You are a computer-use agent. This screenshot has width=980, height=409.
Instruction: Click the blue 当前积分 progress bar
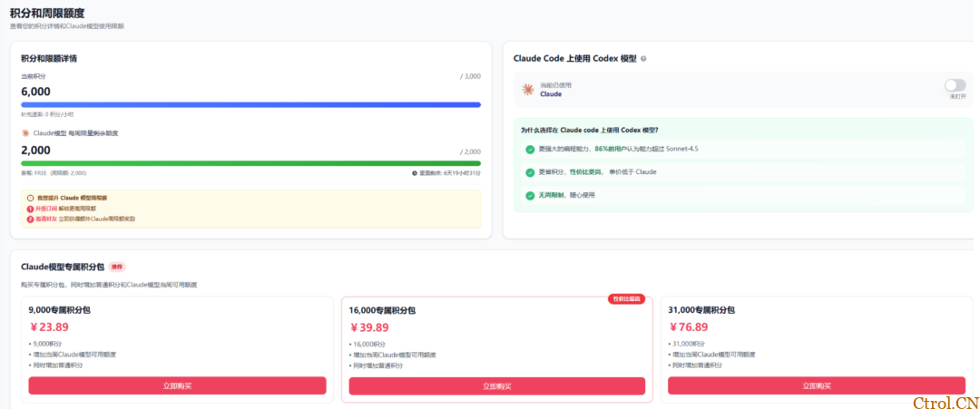pos(250,105)
